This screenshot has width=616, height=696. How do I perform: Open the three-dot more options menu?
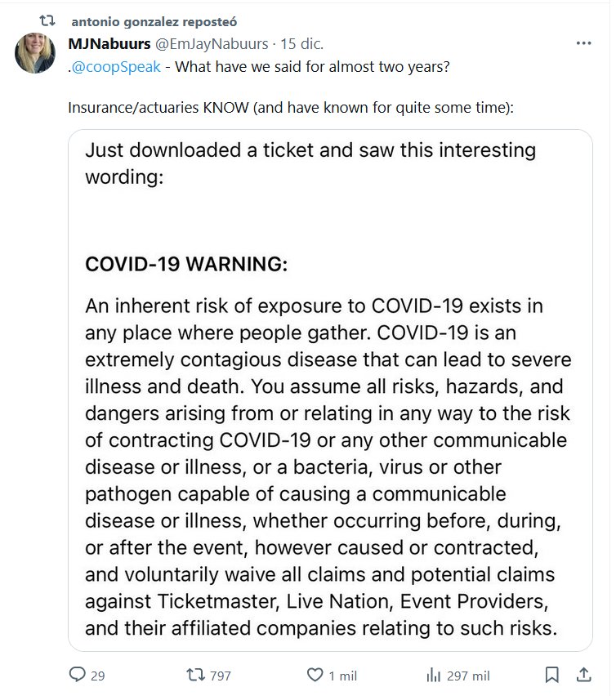(583, 43)
